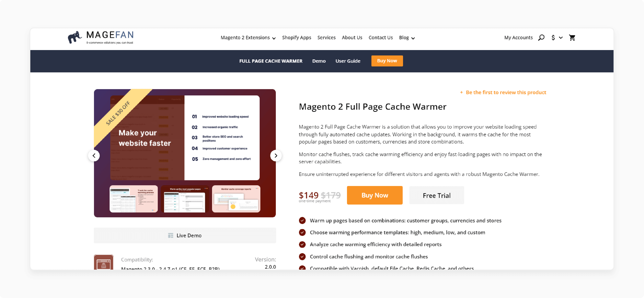Select the User Guide tab in product nav
Viewport: 644px width, 298px height.
(x=348, y=61)
